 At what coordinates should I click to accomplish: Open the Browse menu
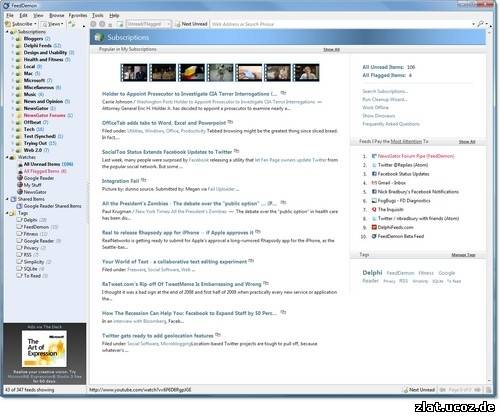click(56, 15)
